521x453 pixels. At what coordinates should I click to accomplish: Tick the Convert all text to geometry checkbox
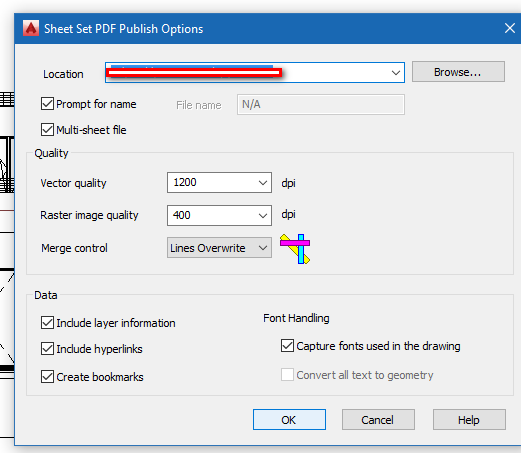[287, 375]
